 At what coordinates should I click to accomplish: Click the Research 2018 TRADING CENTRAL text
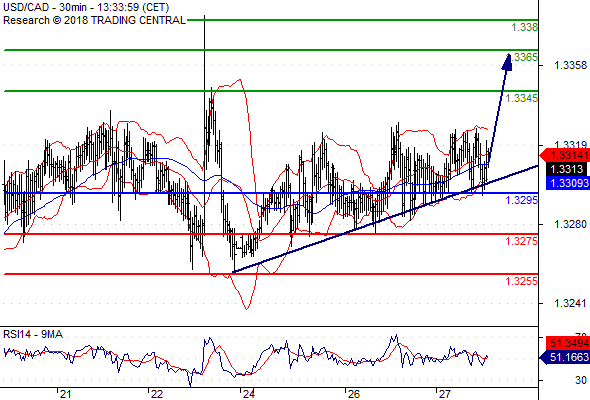tap(94, 20)
